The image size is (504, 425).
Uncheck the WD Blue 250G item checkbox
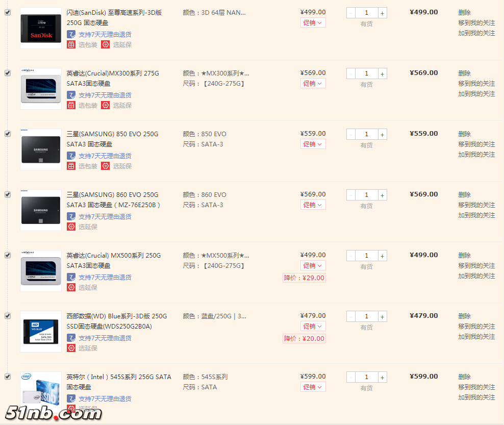tap(8, 316)
